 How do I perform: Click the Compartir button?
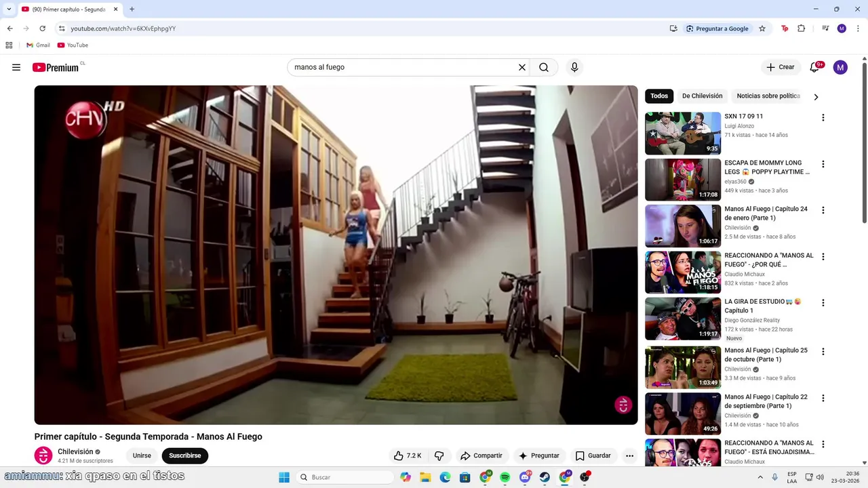point(481,455)
